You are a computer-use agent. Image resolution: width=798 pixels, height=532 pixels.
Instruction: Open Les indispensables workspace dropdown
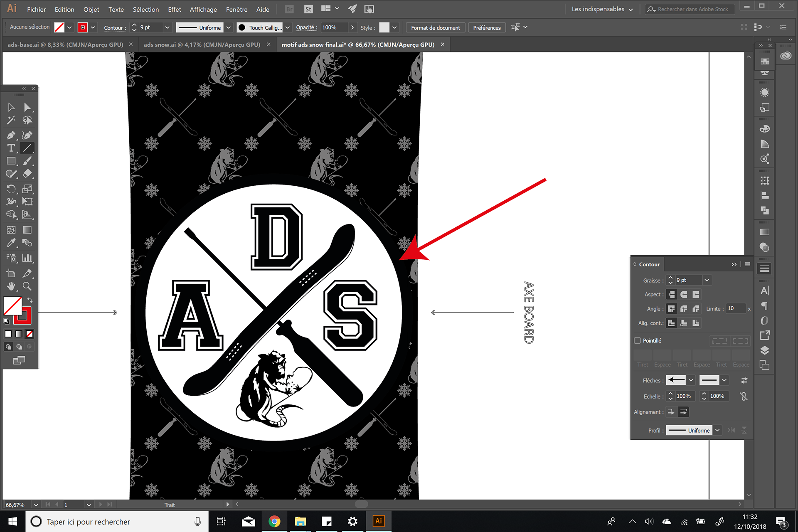pyautogui.click(x=602, y=9)
